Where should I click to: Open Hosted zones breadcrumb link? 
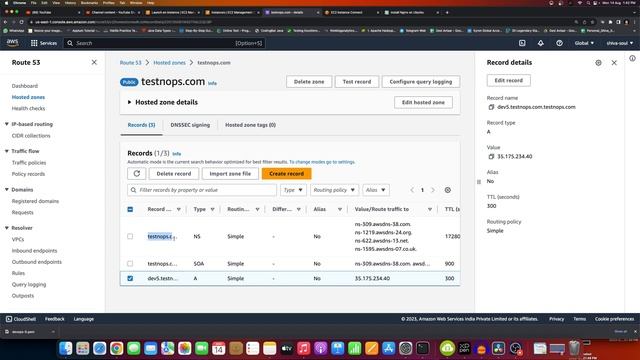[169, 62]
